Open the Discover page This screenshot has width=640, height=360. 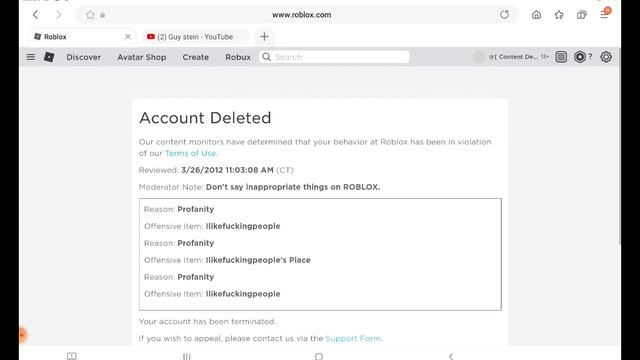84,57
